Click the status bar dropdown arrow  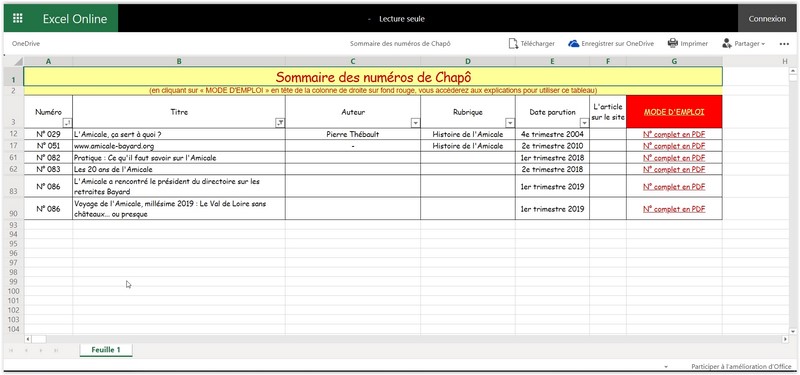pyautogui.click(x=666, y=367)
